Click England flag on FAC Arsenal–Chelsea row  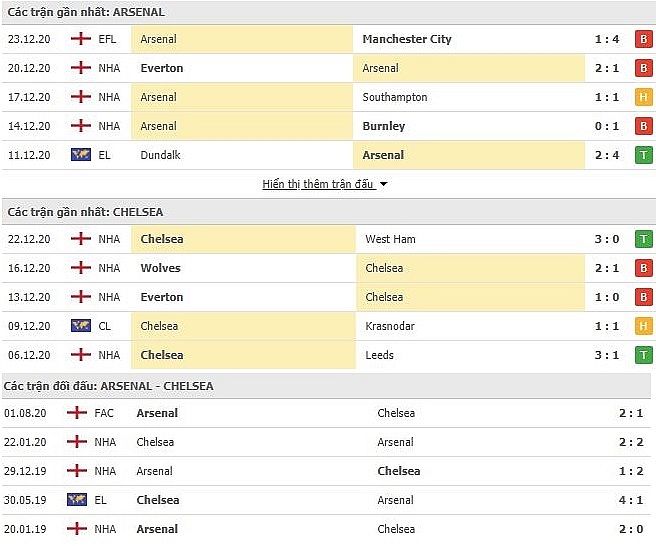76,413
